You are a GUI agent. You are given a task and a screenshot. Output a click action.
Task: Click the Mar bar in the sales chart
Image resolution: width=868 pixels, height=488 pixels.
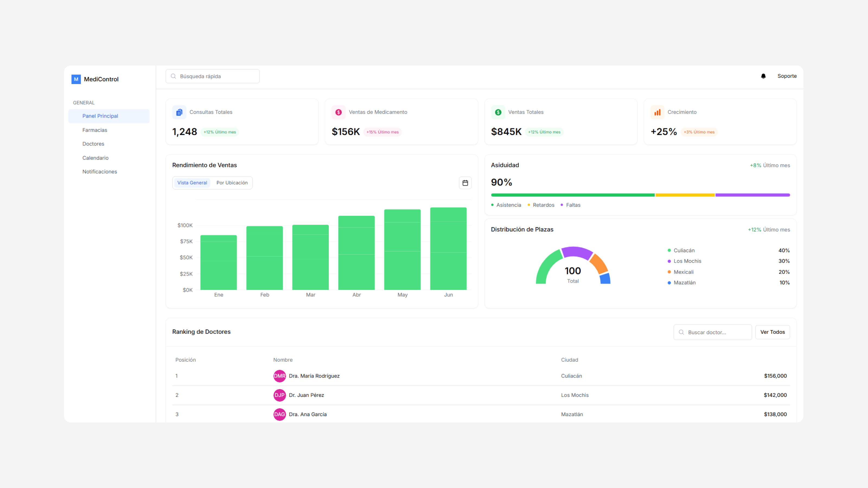tap(310, 257)
